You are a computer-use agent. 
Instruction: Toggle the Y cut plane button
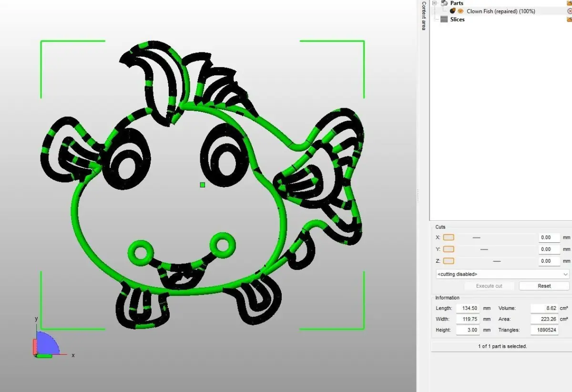[449, 249]
